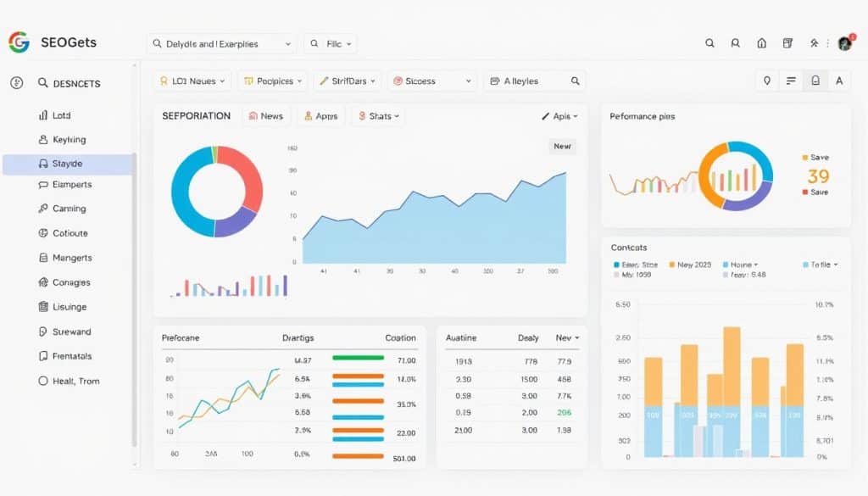This screenshot has height=496, width=868.
Task: Click the pin tools icon in header
Action: pyautogui.click(x=814, y=43)
